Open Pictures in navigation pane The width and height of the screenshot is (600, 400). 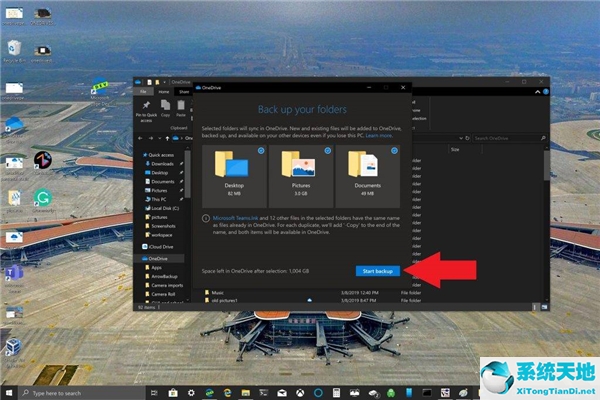[x=159, y=190]
